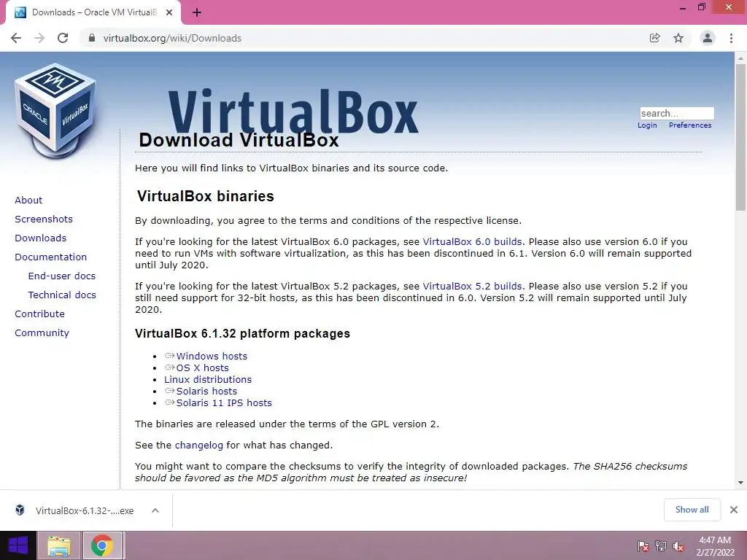Open network status tray icon
The height and width of the screenshot is (560, 747).
click(661, 546)
